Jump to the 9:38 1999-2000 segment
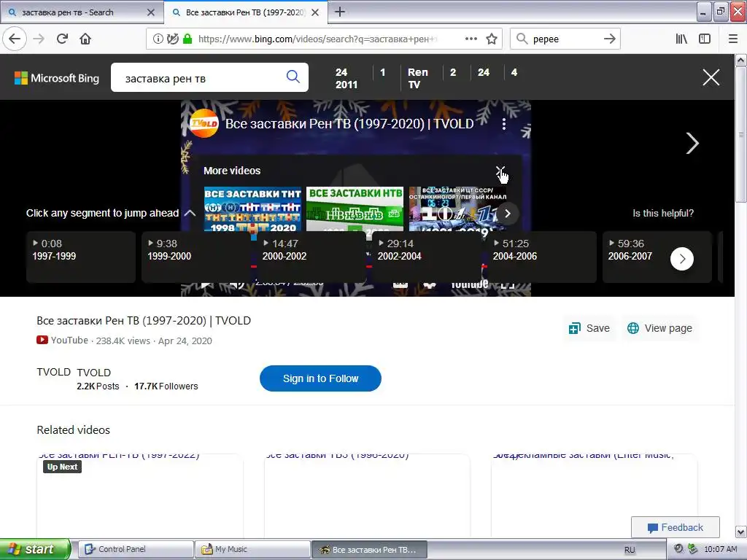Image resolution: width=747 pixels, height=560 pixels. [196, 257]
